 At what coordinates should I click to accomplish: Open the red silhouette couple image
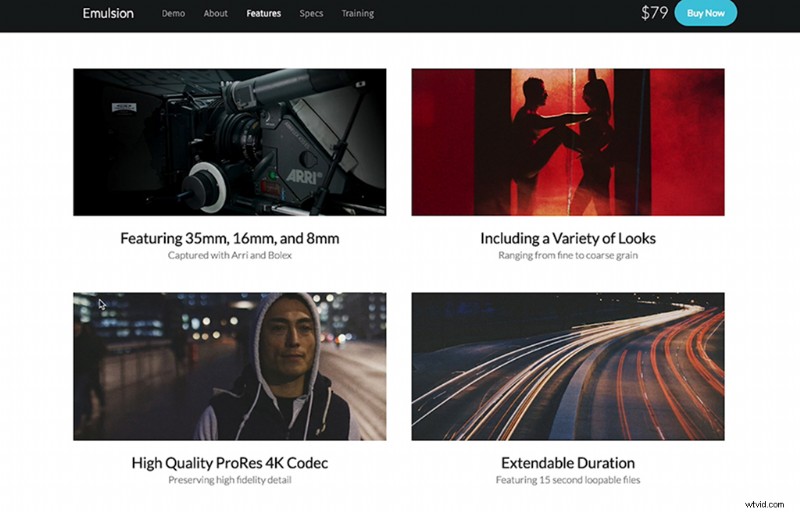pos(568,142)
